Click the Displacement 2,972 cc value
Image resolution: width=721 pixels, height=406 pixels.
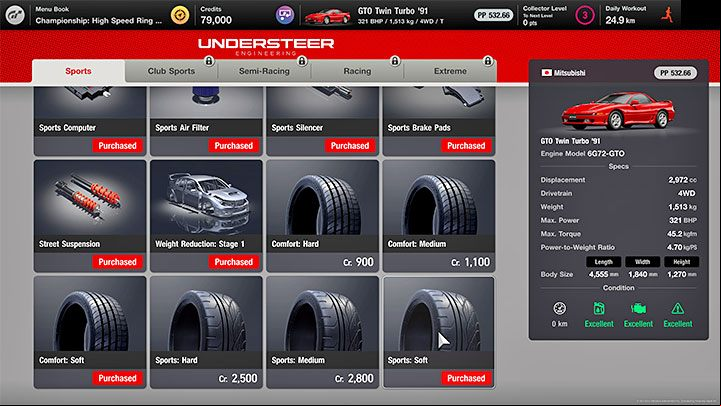click(x=682, y=180)
